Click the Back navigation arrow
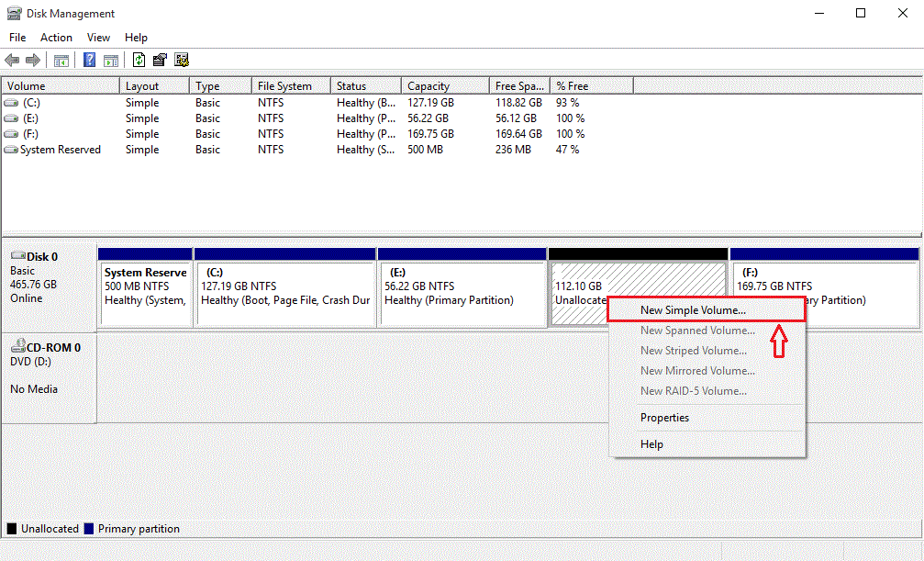This screenshot has height=561, width=924. 11,60
